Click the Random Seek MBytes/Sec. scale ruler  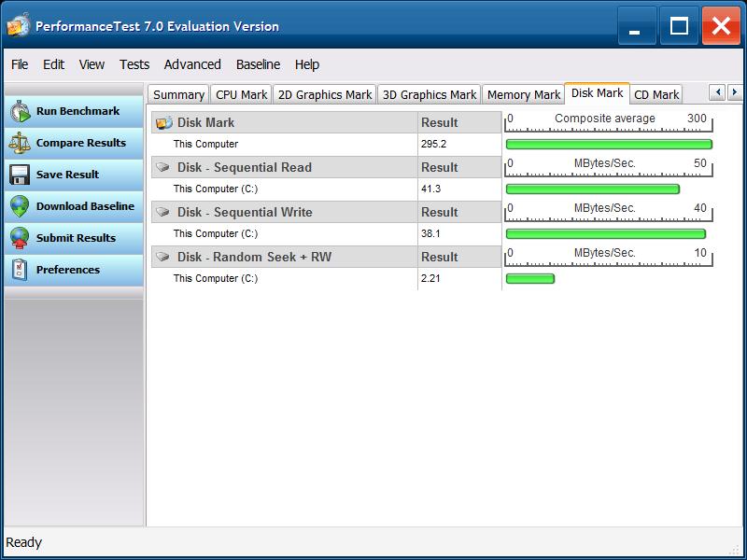pos(609,256)
